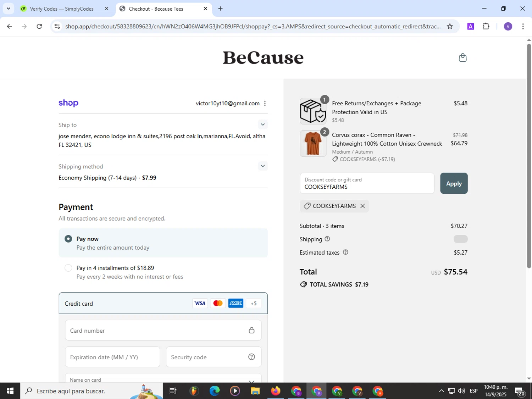Open the tab search dropdown arrow
532x399 pixels.
(9, 9)
